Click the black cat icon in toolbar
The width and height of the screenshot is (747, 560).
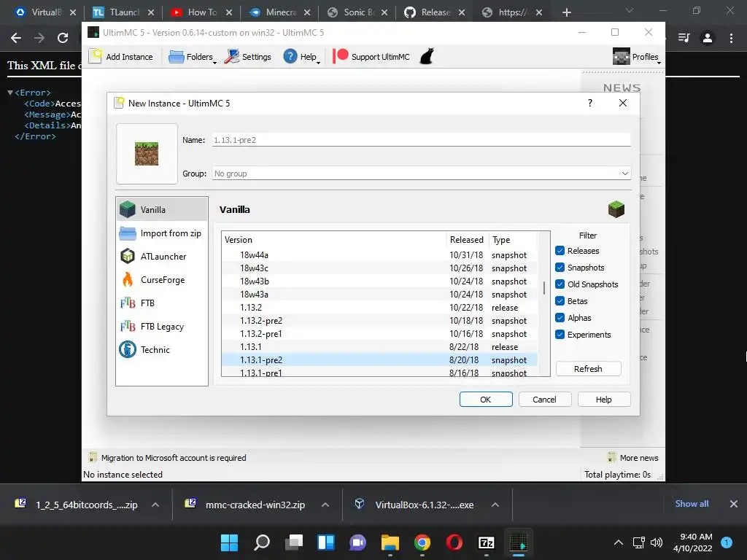click(x=427, y=56)
